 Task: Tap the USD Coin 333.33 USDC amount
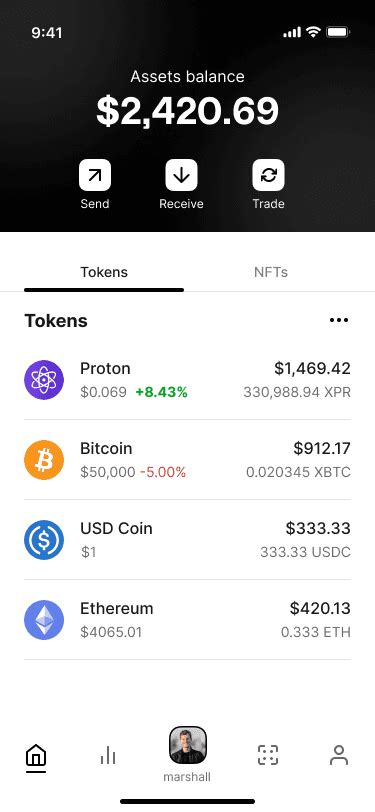pyautogui.click(x=305, y=552)
